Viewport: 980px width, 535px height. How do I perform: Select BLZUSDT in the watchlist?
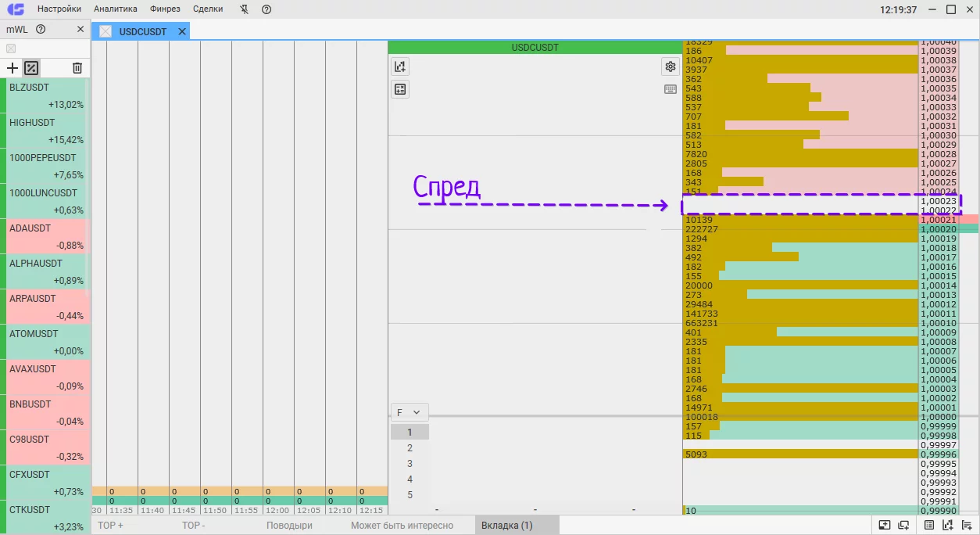pos(46,95)
